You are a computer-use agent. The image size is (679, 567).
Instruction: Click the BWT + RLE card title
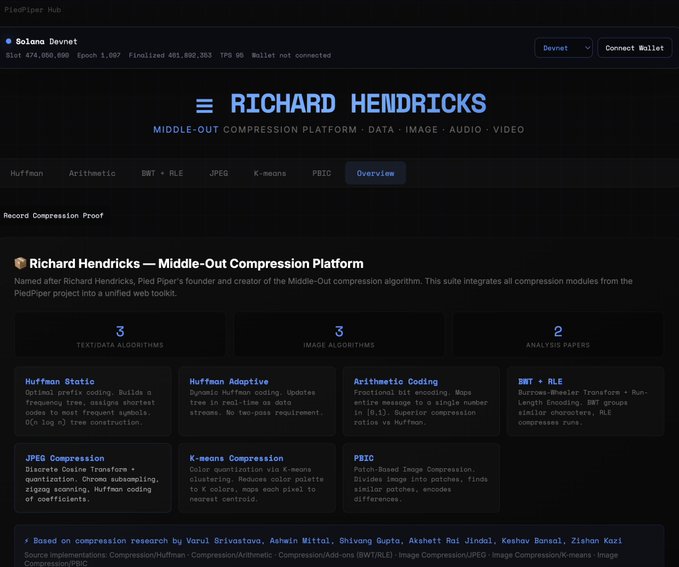540,382
